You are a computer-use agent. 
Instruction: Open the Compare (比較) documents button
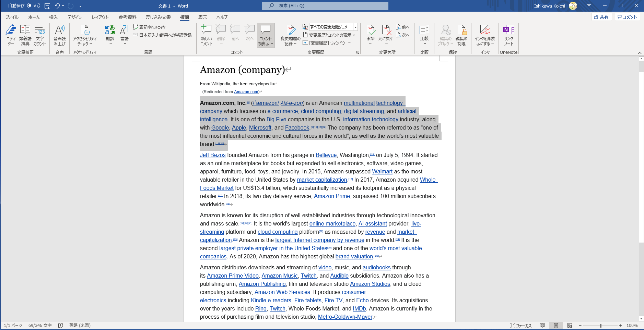click(x=424, y=35)
